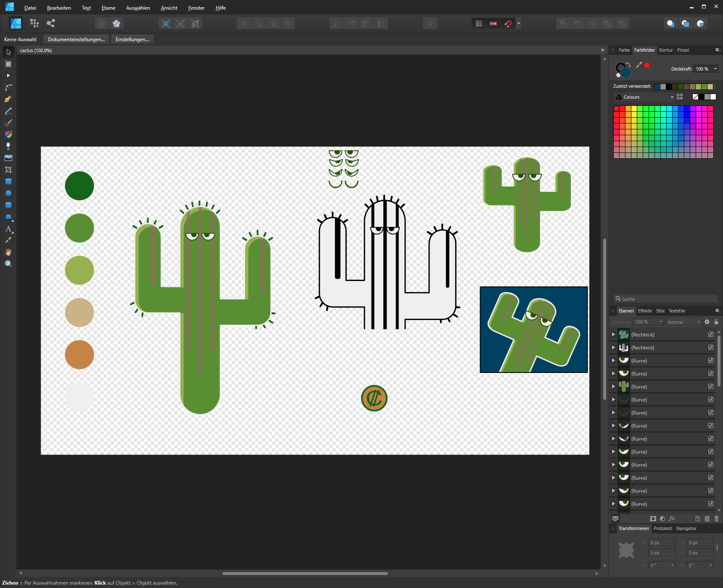Screen dimensions: 723x588
Task: Switch to the Kontur tab
Action: (x=666, y=50)
